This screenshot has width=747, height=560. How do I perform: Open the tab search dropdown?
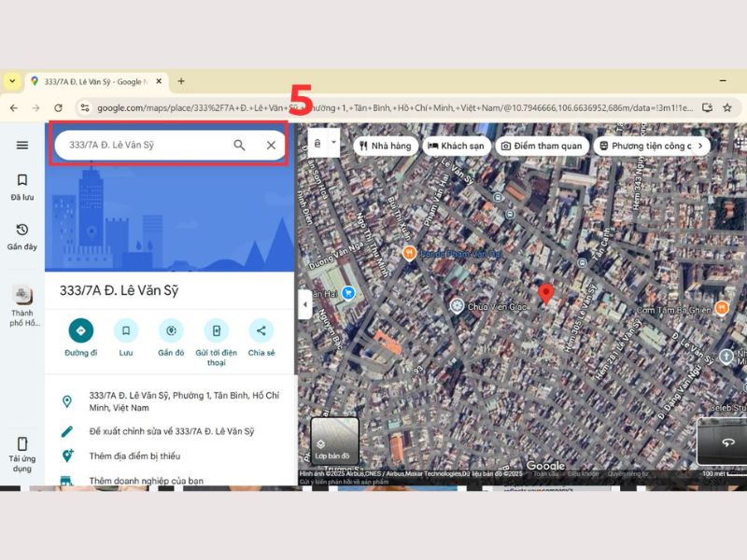[12, 81]
